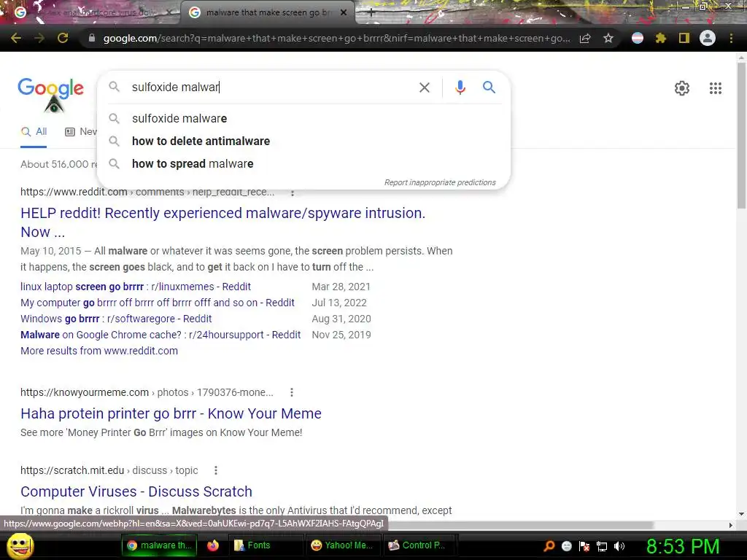Clear the search box with X
This screenshot has height=560, width=747.
click(x=425, y=87)
